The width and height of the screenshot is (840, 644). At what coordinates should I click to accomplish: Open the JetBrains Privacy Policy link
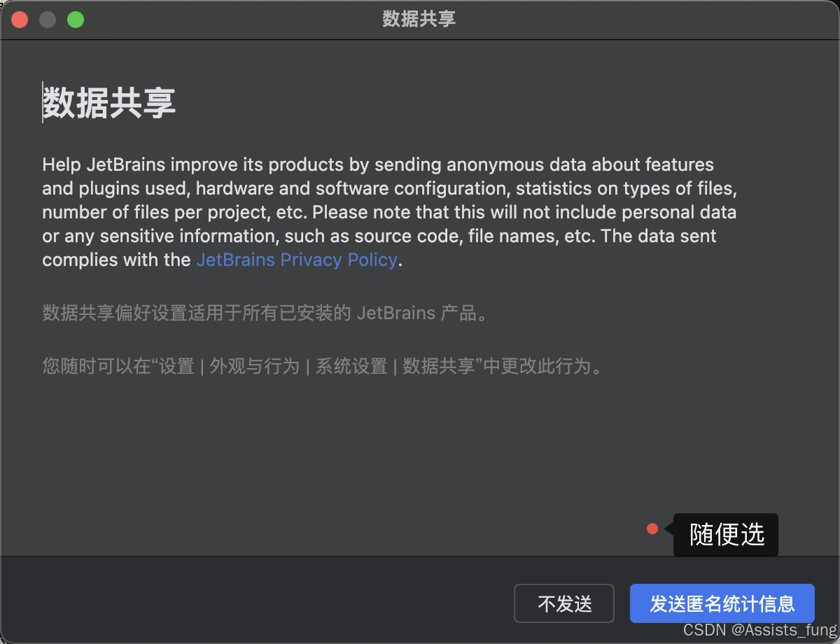[297, 260]
